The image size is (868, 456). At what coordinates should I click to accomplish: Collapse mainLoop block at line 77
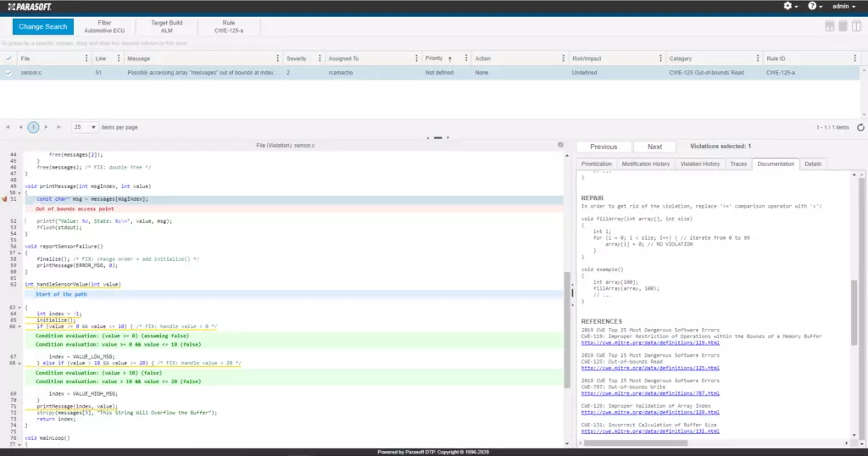click(x=20, y=444)
